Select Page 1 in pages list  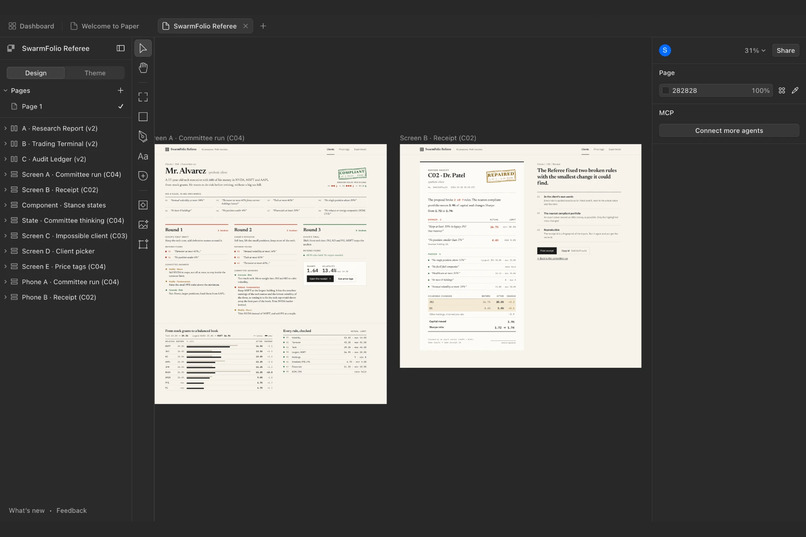(66, 106)
